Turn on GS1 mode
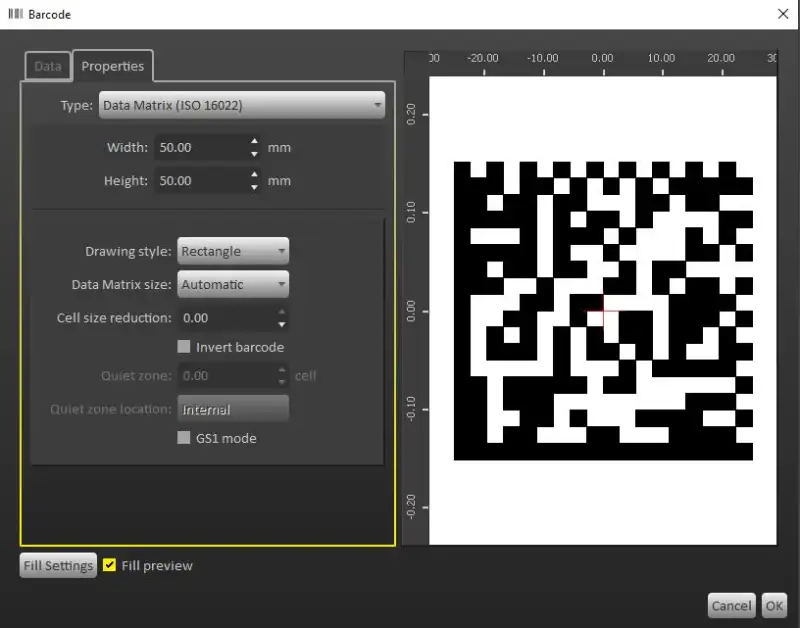Screen dimensions: 800x628 click(x=184, y=438)
